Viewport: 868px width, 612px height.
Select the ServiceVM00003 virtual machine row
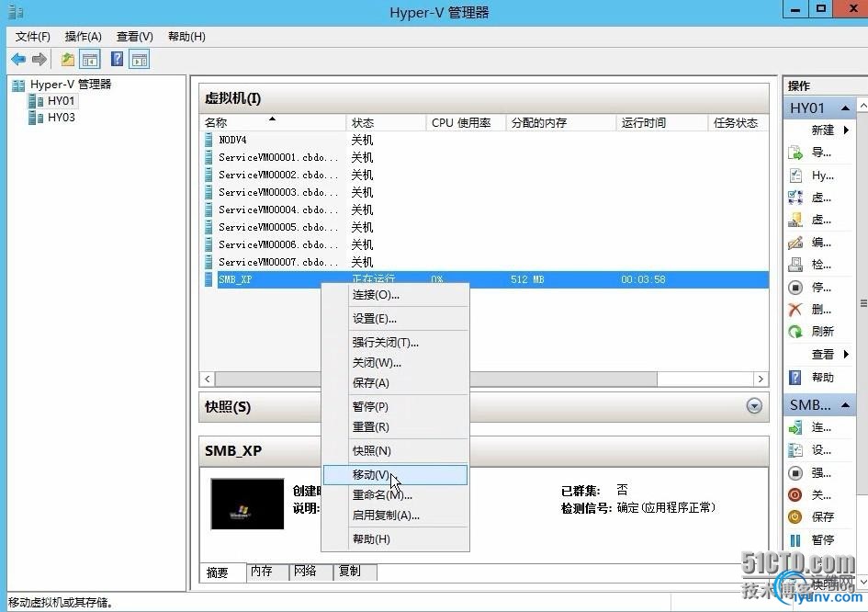coord(486,192)
